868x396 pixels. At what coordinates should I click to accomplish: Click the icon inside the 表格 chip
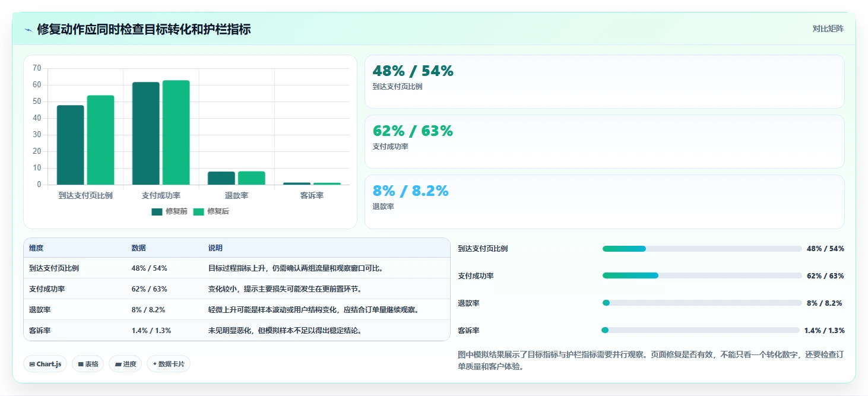[x=80, y=364]
